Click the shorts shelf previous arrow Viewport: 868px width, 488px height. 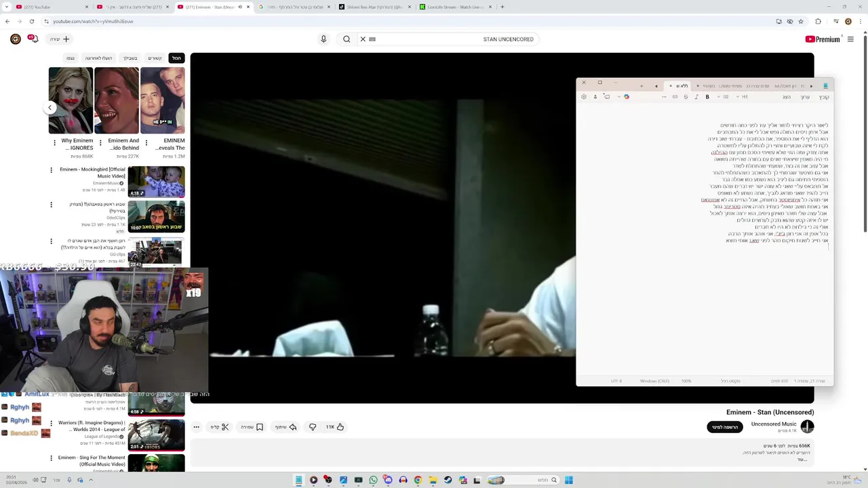click(50, 107)
